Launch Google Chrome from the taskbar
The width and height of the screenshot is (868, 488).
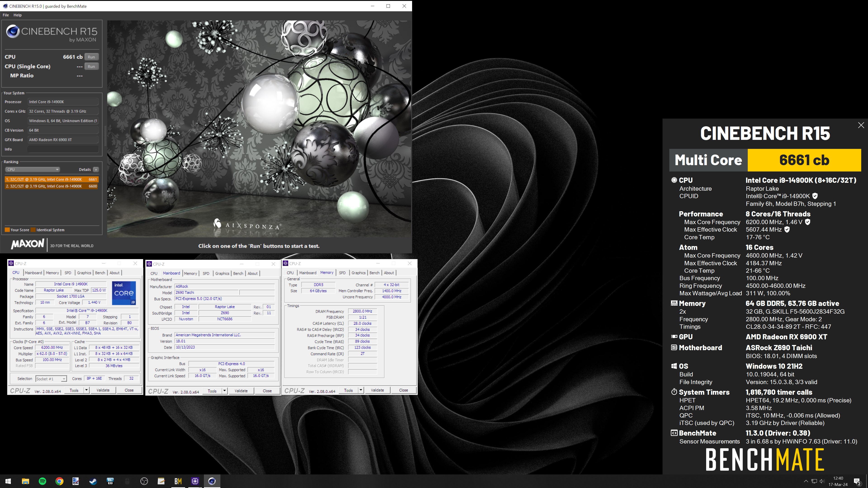tap(59, 481)
